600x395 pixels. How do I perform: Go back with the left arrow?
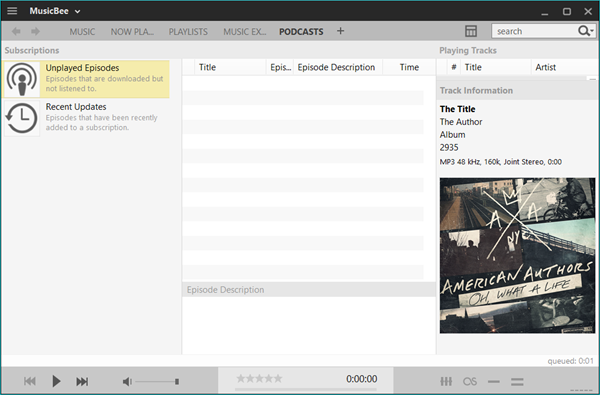pos(16,31)
